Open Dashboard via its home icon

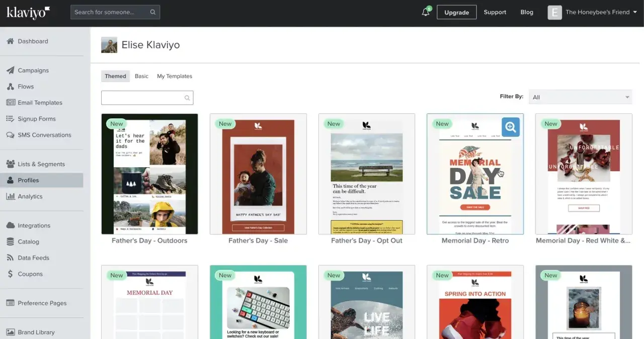tap(10, 41)
